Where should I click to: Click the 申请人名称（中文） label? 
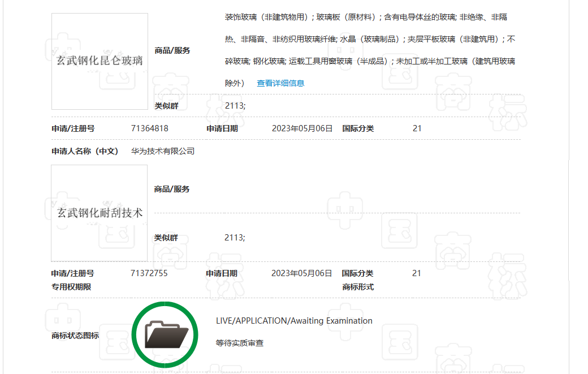85,151
